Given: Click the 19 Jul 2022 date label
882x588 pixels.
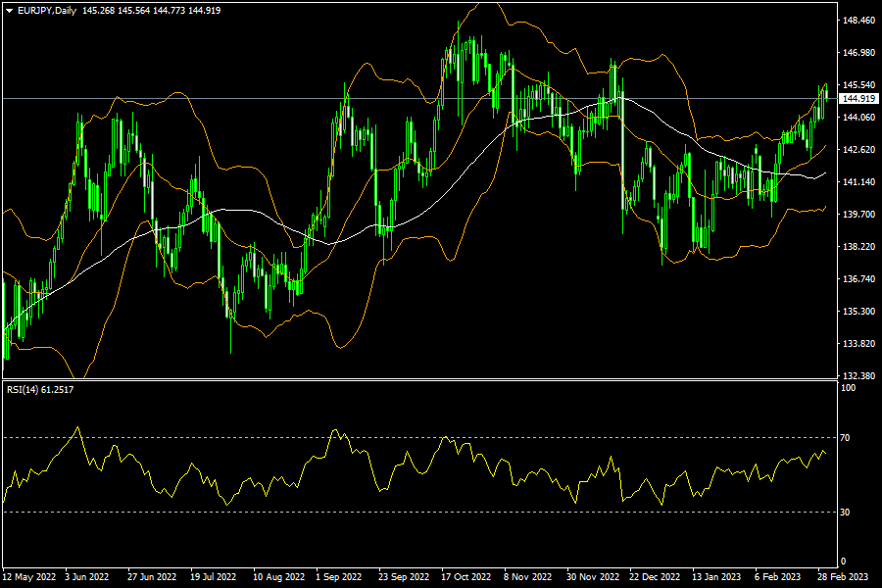Looking at the screenshot, I should click(214, 577).
